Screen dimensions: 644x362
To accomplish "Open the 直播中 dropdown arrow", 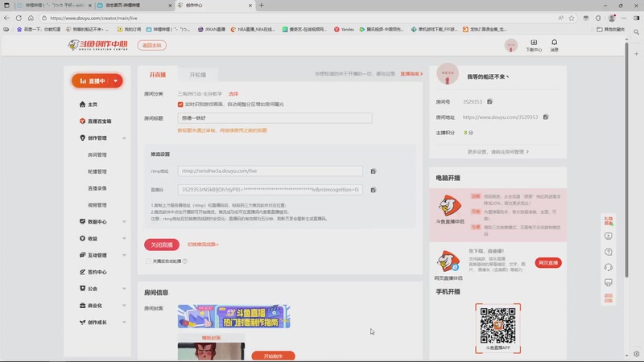I will point(115,81).
